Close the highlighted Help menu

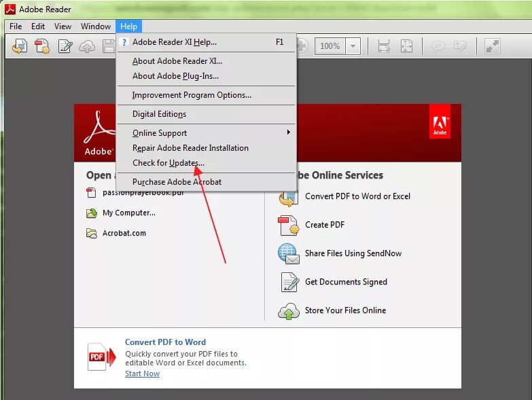point(128,26)
